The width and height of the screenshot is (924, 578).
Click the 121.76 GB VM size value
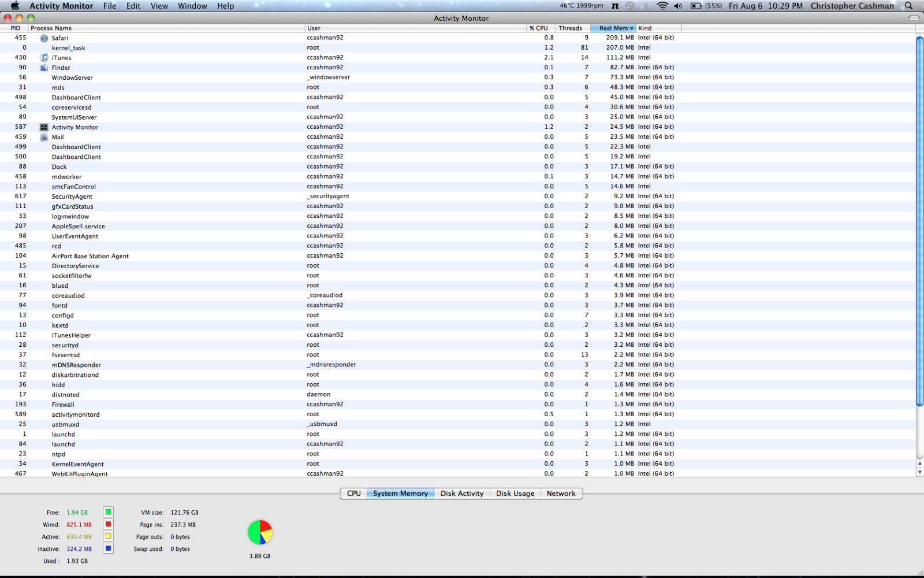coord(184,513)
